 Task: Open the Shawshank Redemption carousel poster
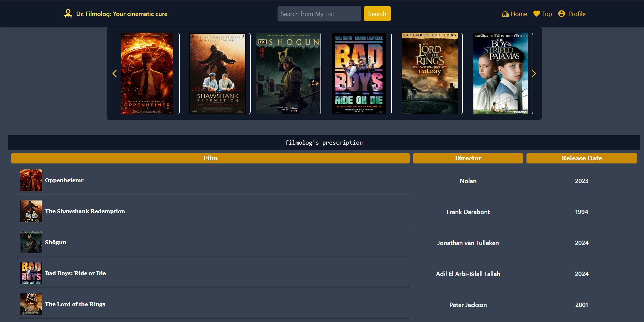pyautogui.click(x=218, y=74)
